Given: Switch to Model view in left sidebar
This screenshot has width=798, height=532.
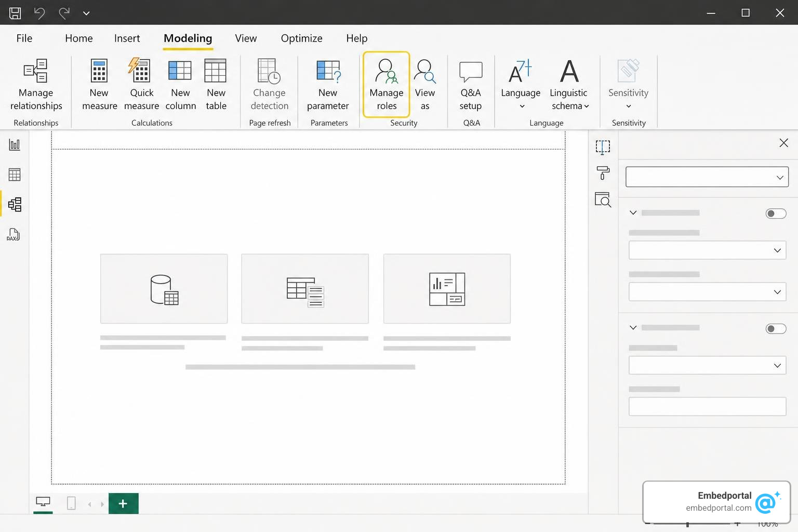Looking at the screenshot, I should click(15, 204).
